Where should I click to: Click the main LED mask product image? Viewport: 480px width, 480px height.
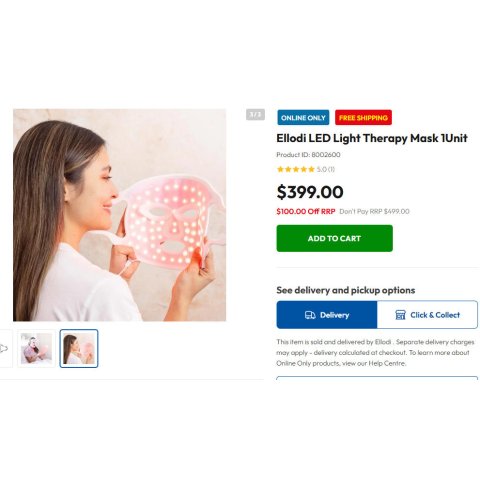tap(119, 215)
